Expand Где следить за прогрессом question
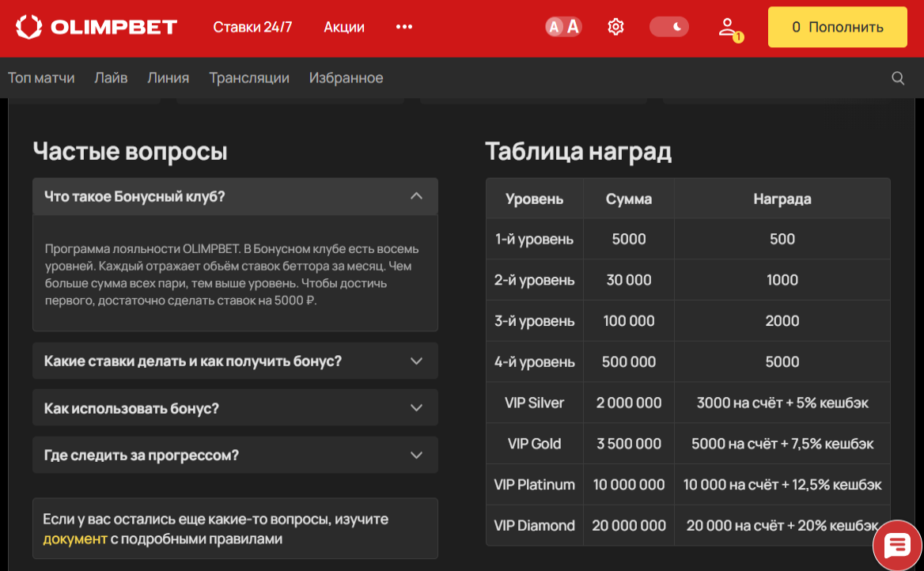Screen dimensions: 924x571 pyautogui.click(x=235, y=455)
